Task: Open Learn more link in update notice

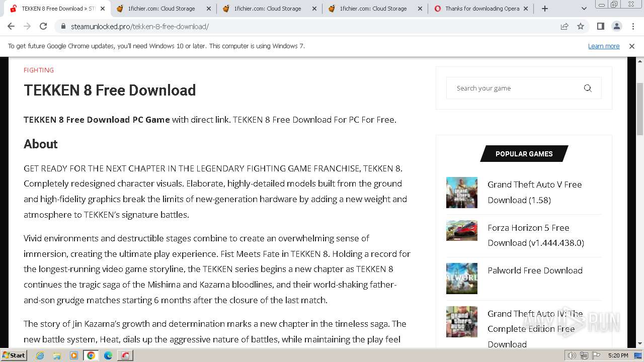Action: [604, 46]
